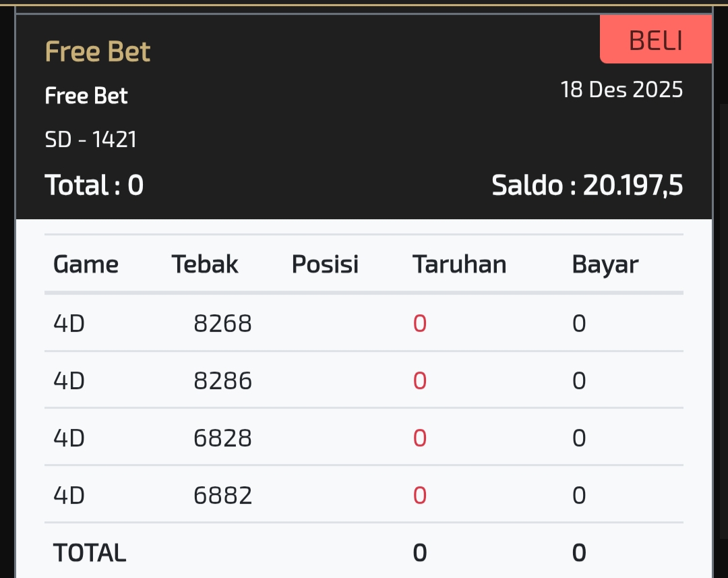Click the Taruhan column header
728x578 pixels.
click(459, 264)
